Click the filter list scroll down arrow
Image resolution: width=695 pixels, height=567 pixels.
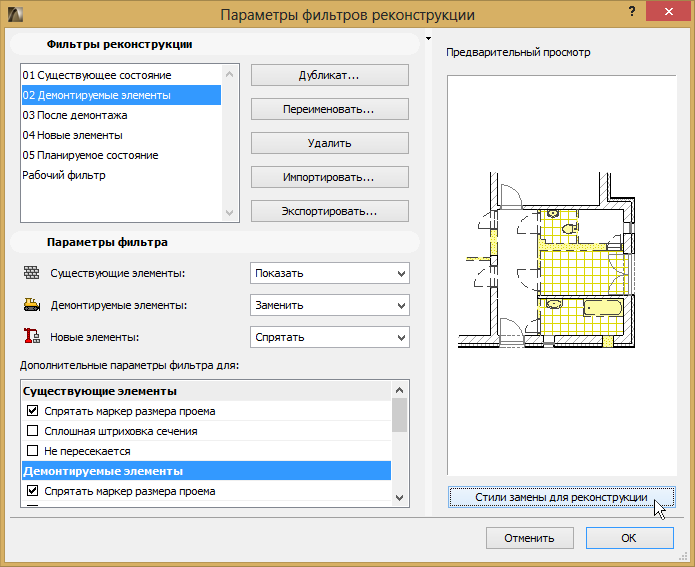pyautogui.click(x=230, y=213)
